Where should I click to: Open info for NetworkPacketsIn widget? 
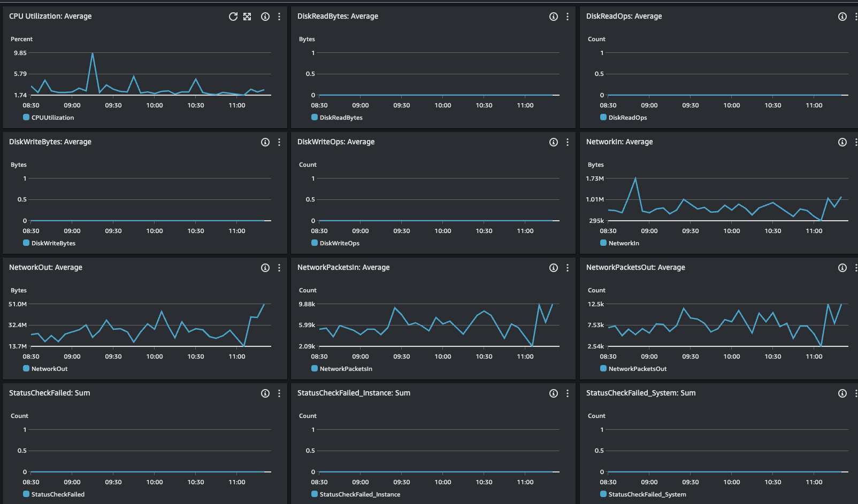tap(554, 268)
